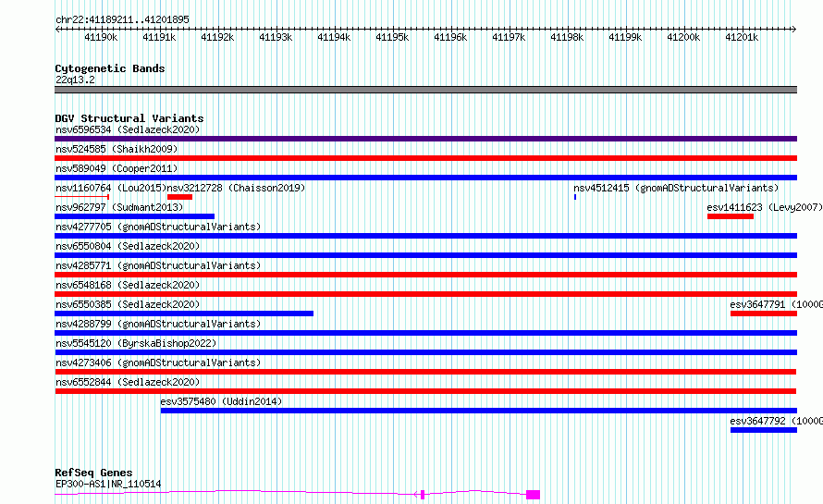Open the nsv962797 (Sudmant2013) label
Screen dimensions: 823x504
click(119, 207)
